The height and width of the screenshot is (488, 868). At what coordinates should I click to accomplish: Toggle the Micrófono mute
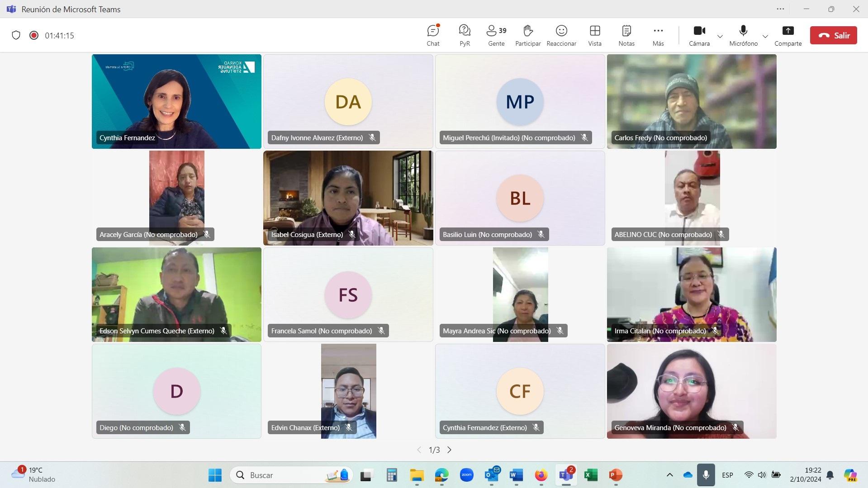(743, 35)
